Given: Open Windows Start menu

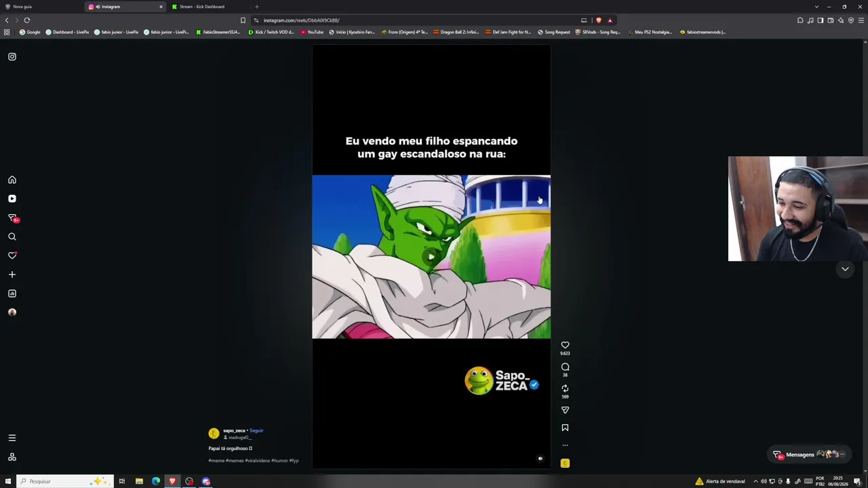Looking at the screenshot, I should pyautogui.click(x=8, y=481).
